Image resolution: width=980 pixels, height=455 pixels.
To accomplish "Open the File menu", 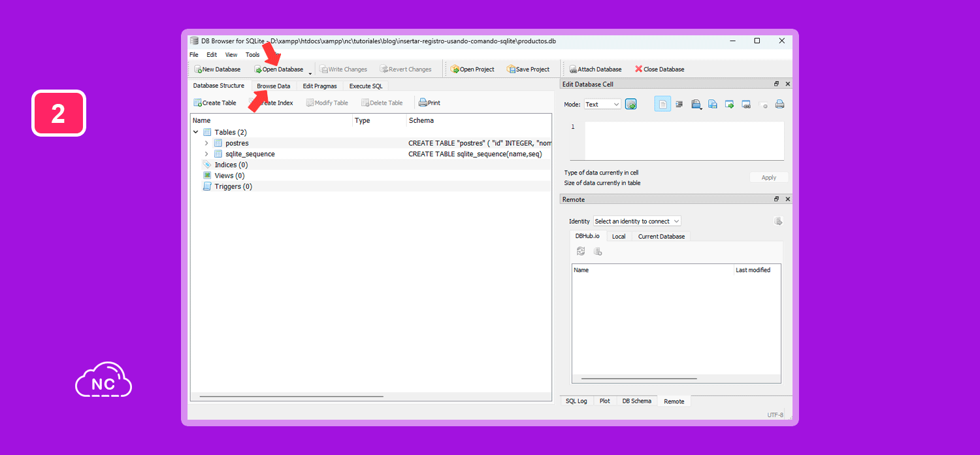I will [194, 55].
